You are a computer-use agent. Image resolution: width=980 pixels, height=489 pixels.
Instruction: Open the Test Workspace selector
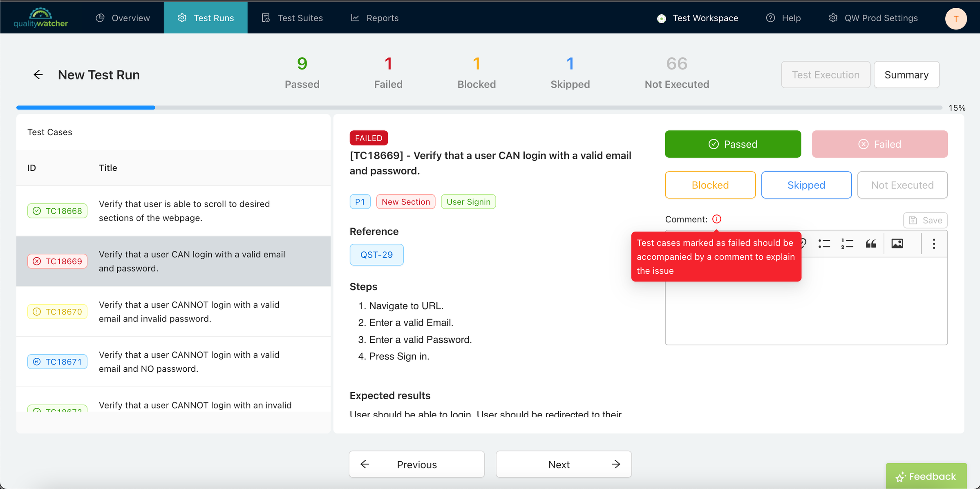pos(698,18)
